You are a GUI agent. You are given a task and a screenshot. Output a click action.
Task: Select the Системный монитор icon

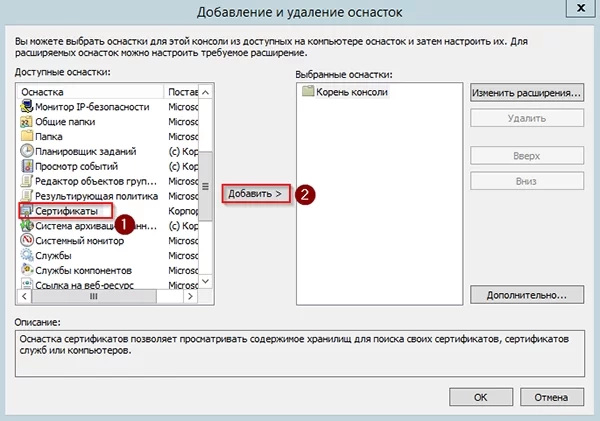[26, 241]
